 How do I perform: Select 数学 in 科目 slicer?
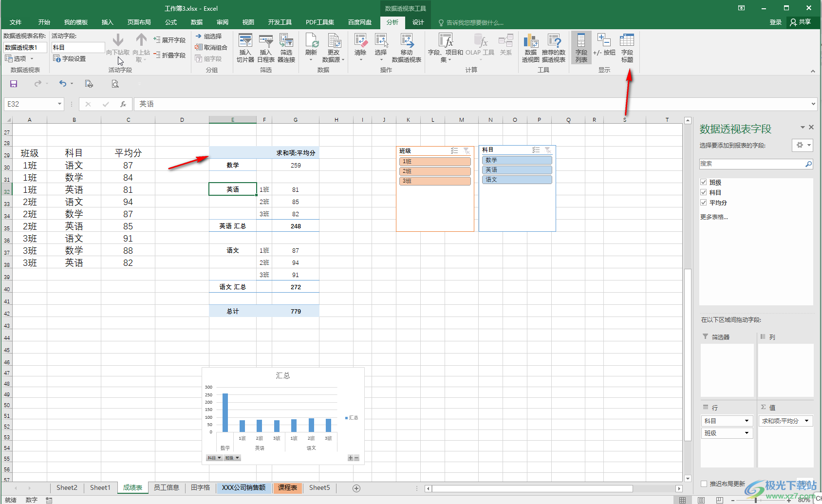tap(517, 160)
